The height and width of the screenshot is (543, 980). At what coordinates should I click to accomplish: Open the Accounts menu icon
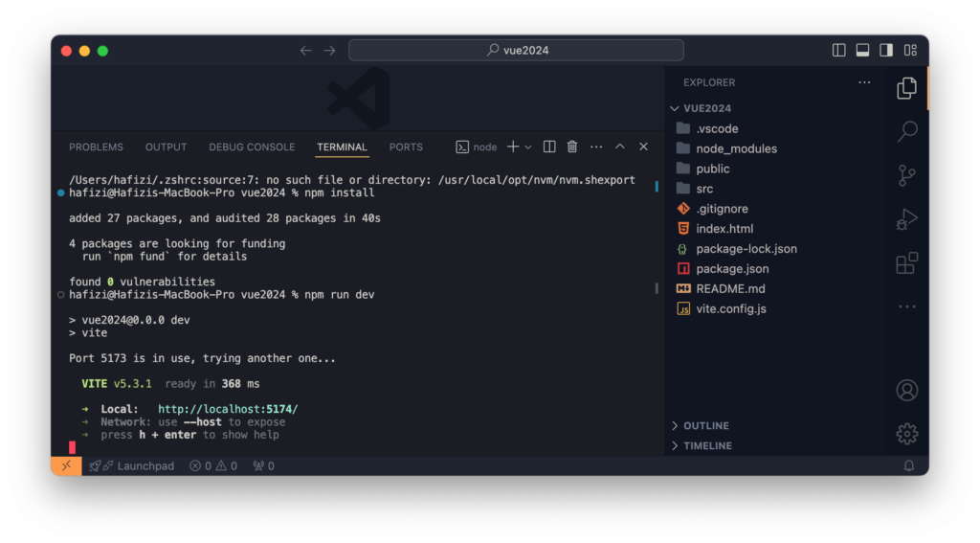click(907, 391)
